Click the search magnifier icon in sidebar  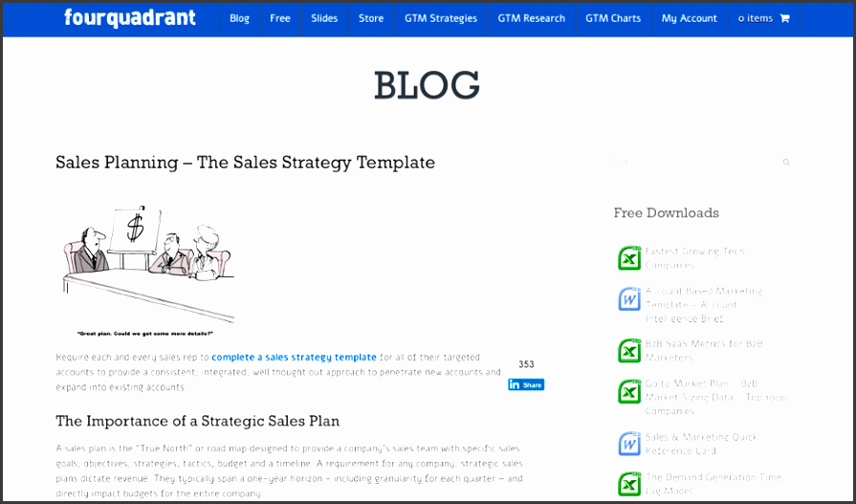786,163
